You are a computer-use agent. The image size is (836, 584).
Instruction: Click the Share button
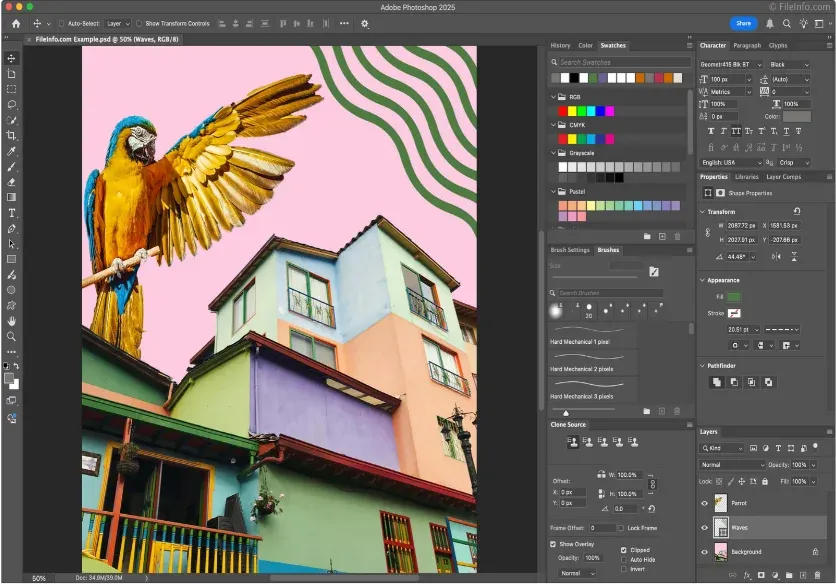(x=743, y=23)
